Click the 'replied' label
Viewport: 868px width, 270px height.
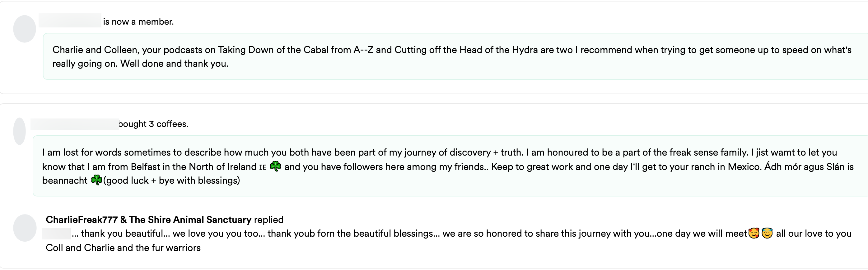tap(268, 220)
